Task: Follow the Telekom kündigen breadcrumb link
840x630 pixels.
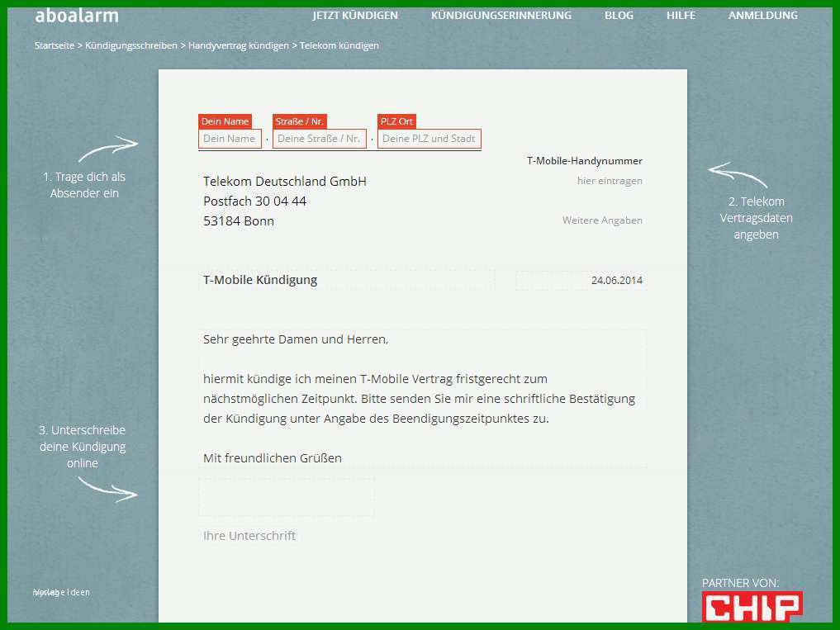Action: tap(339, 45)
